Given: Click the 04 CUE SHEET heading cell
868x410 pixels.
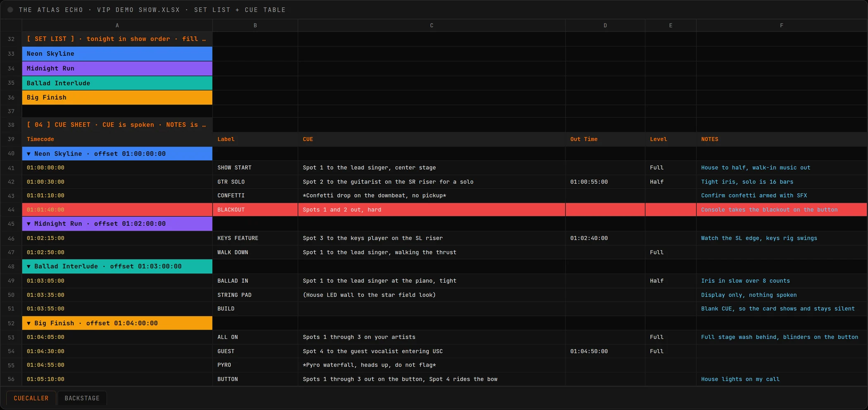Looking at the screenshot, I should click(117, 125).
